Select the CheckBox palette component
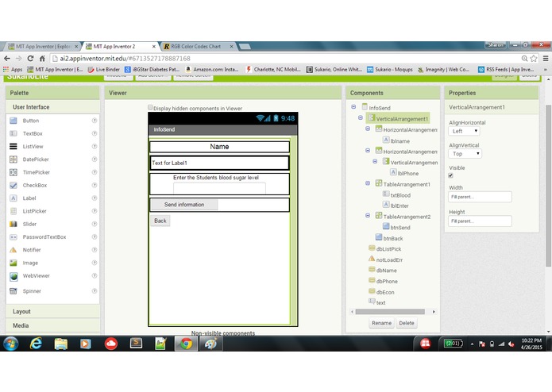Image resolution: width=552 pixels, height=392 pixels. 34,185
